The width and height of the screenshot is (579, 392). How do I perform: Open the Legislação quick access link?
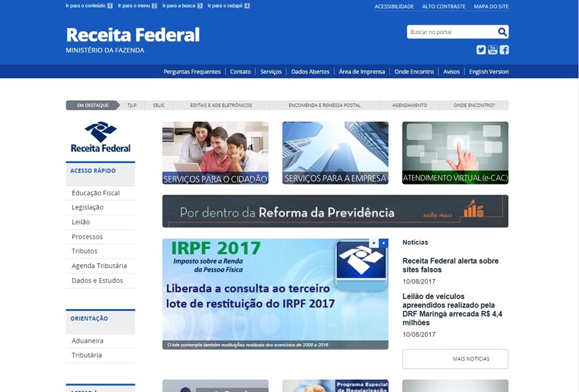point(87,208)
